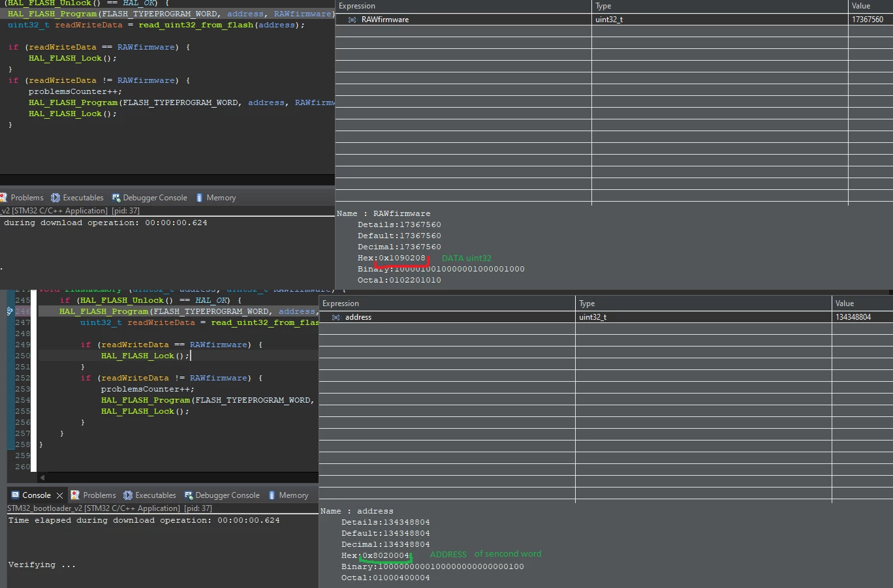Click 'Verifying ...' in the console output

tap(42, 565)
